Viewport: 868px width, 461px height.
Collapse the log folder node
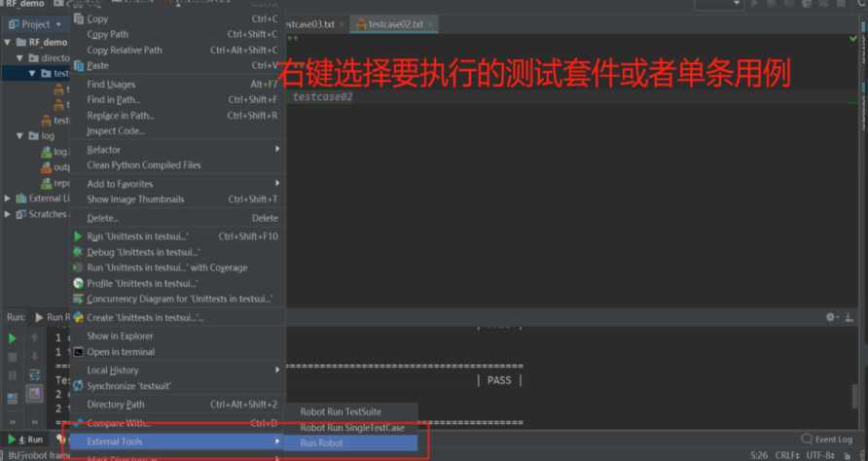point(19,135)
